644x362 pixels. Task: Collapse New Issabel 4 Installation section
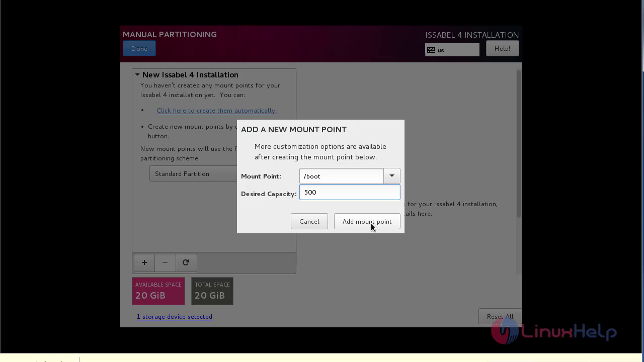tap(137, 74)
